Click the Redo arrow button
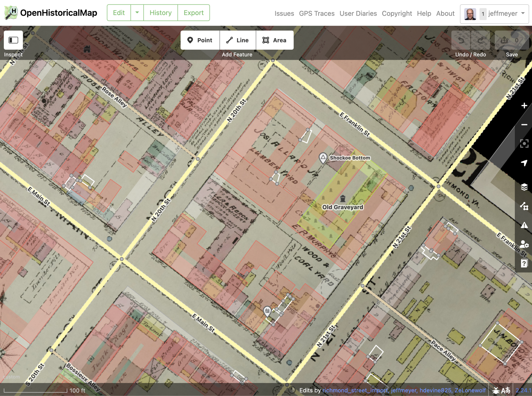The width and height of the screenshot is (532, 396). [x=480, y=40]
